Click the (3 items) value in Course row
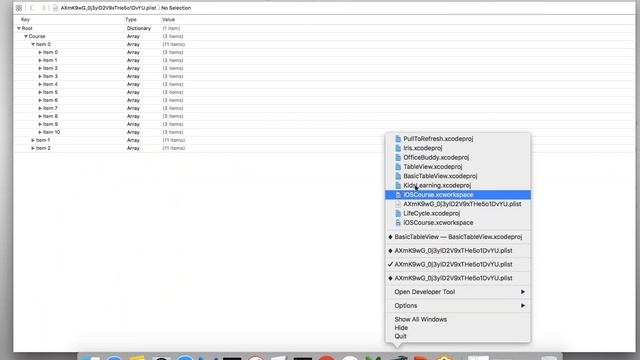640x360 pixels. 173,36
